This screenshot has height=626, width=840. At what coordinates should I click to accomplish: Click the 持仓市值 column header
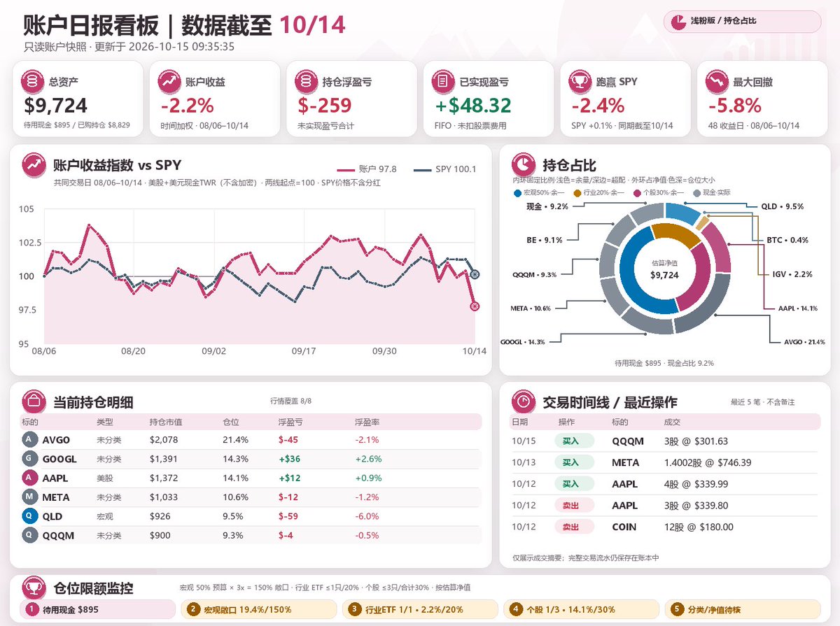tap(166, 422)
